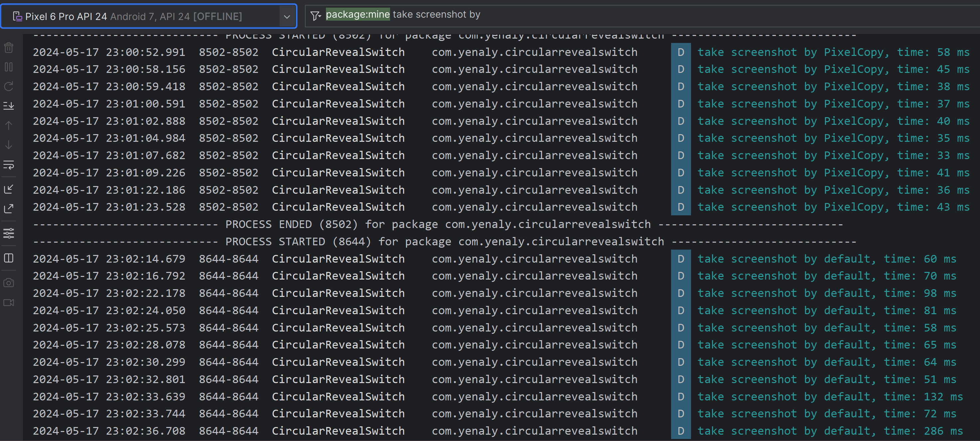
Task: Click the PROCESS ENDED (8502) log line
Action: 438,224
